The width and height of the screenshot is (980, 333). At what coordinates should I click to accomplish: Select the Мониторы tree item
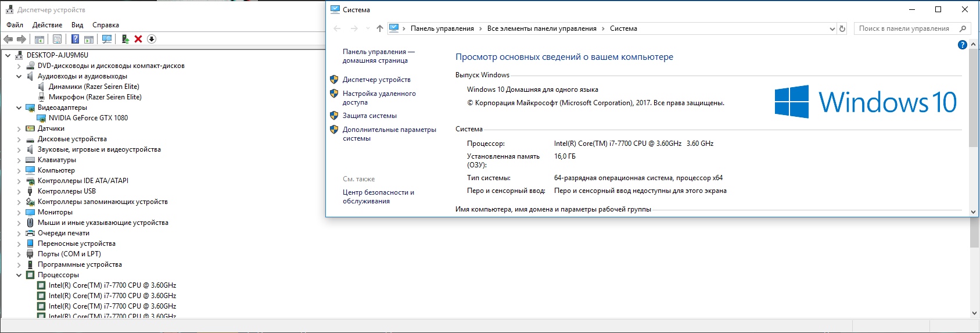coord(55,212)
